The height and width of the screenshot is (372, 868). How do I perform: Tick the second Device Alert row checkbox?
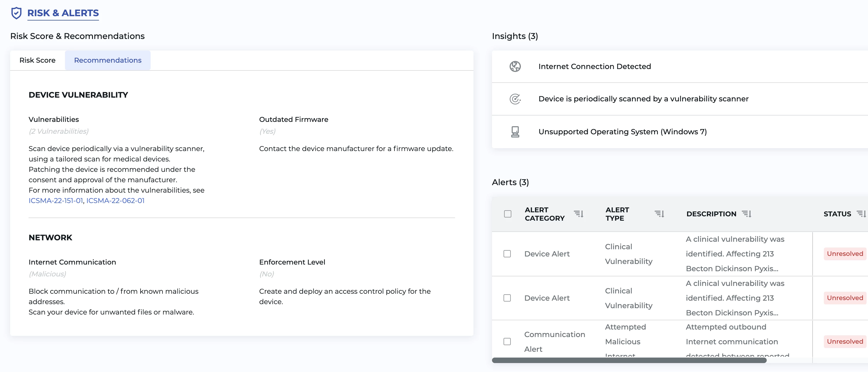pyautogui.click(x=507, y=298)
